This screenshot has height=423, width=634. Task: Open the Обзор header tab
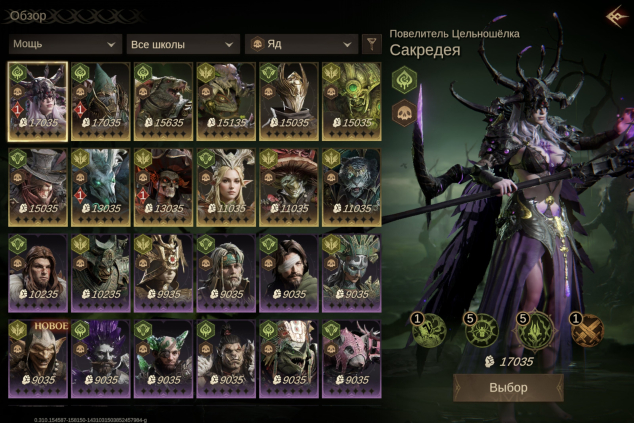point(28,16)
